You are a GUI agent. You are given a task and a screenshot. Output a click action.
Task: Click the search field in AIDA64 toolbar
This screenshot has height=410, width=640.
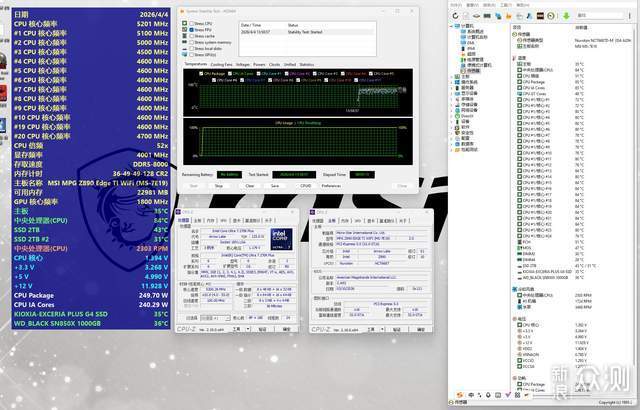pos(599,16)
